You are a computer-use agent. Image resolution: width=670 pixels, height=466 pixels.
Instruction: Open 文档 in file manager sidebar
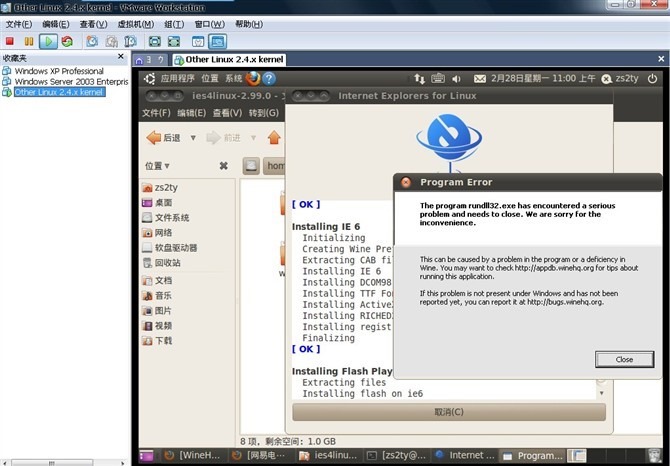pyautogui.click(x=157, y=281)
